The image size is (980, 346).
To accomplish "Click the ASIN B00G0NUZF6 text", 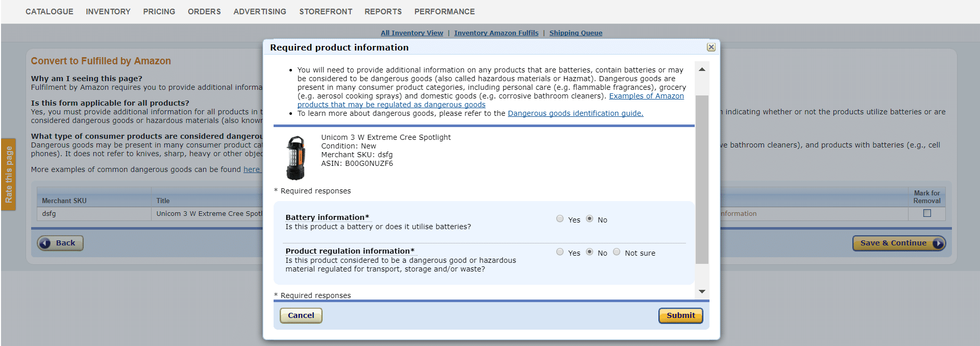I will click(357, 163).
